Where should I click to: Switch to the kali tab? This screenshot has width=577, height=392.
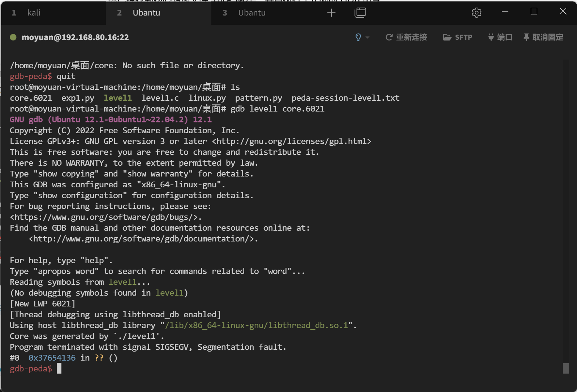tap(34, 13)
